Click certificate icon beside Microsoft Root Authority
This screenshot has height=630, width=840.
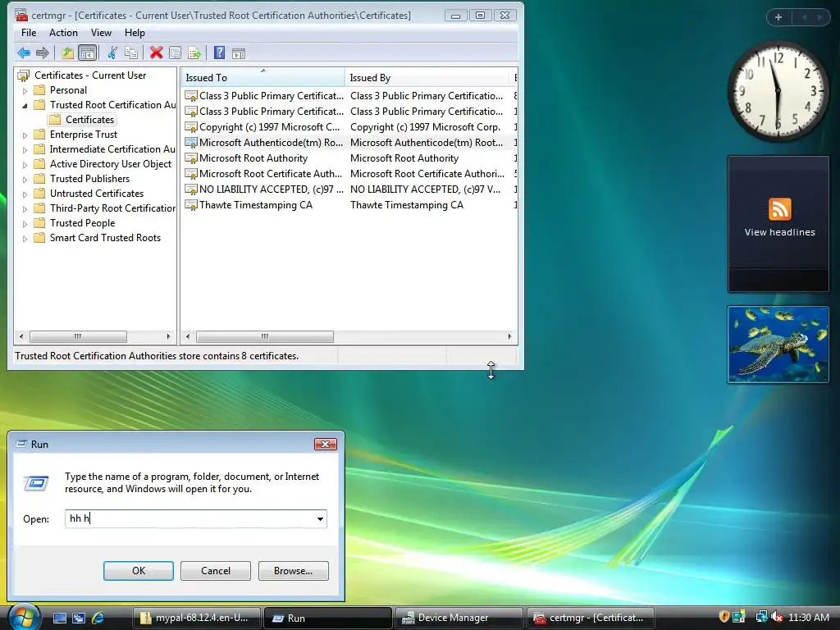[190, 158]
